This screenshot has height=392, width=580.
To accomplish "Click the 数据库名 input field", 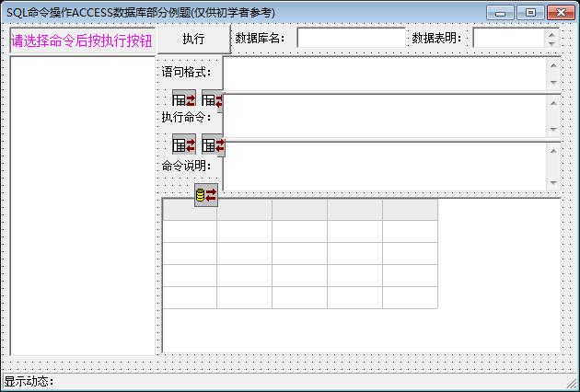I will [351, 38].
